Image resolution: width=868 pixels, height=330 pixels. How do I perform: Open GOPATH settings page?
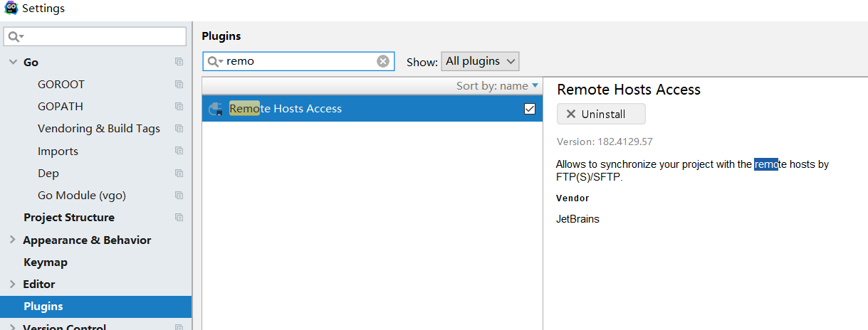(61, 106)
